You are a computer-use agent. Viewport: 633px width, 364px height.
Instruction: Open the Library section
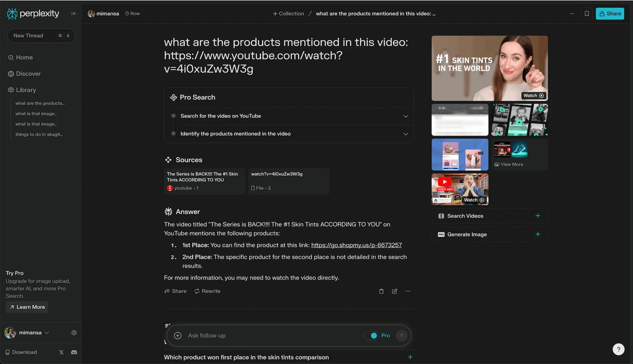click(x=26, y=90)
